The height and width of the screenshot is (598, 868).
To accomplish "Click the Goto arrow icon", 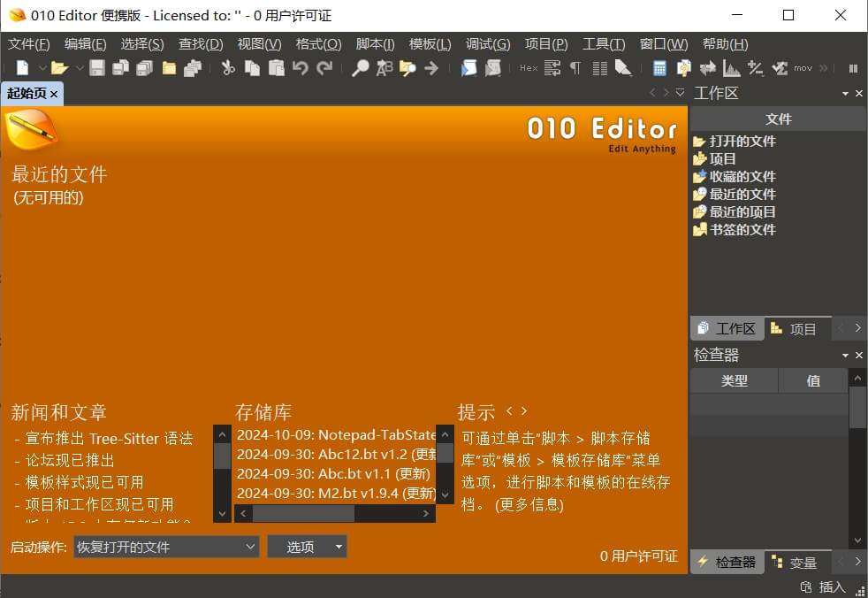I will click(431, 67).
